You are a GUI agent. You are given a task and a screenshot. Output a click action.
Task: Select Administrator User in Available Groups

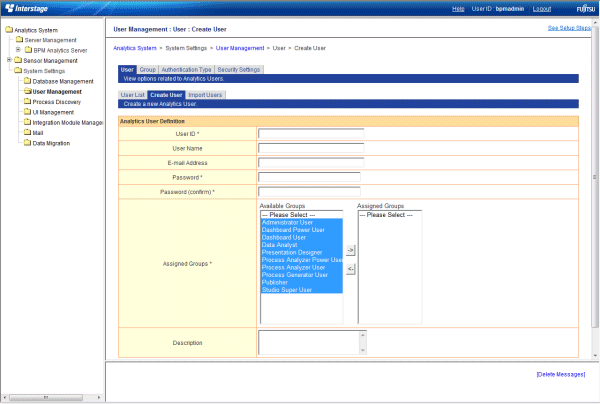click(x=302, y=222)
